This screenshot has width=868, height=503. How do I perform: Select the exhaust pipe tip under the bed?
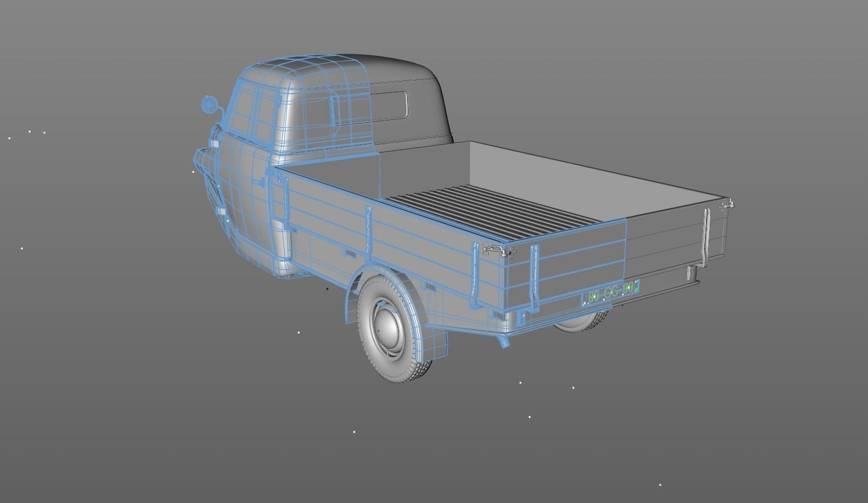[x=504, y=342]
